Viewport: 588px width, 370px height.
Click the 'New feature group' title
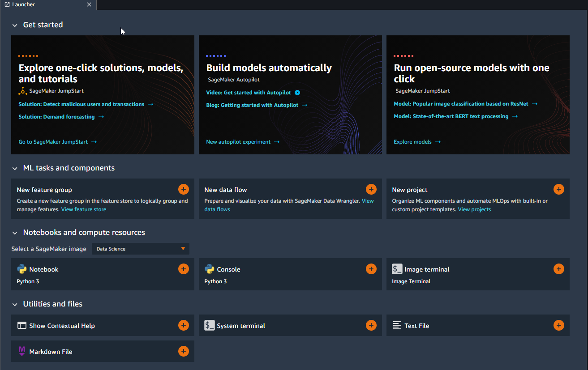click(44, 190)
